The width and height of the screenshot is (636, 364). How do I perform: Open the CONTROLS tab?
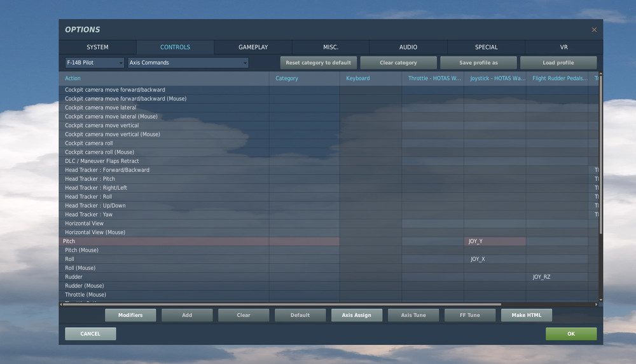click(175, 47)
